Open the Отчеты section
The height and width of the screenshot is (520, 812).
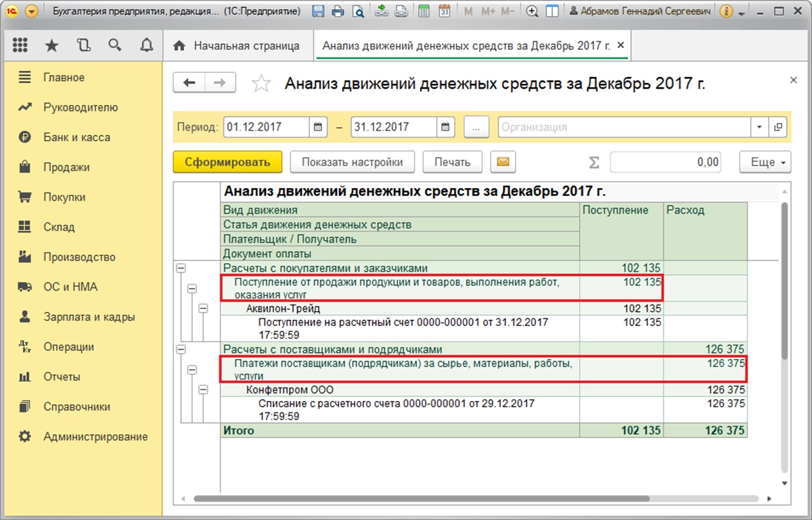click(x=81, y=377)
